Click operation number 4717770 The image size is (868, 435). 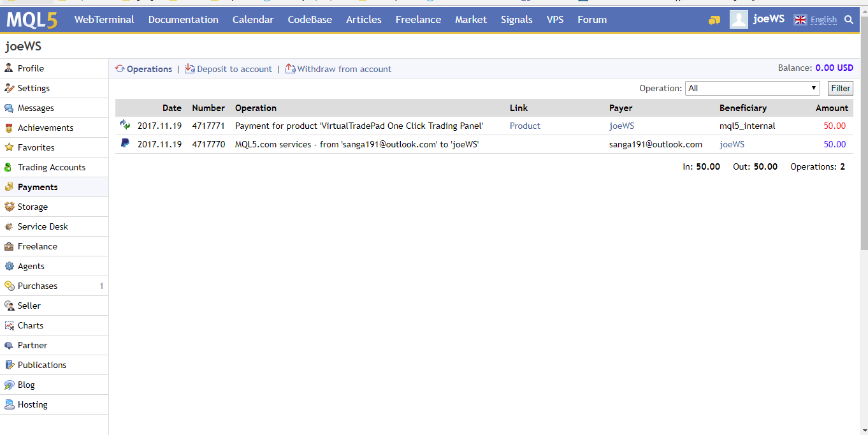pos(208,144)
